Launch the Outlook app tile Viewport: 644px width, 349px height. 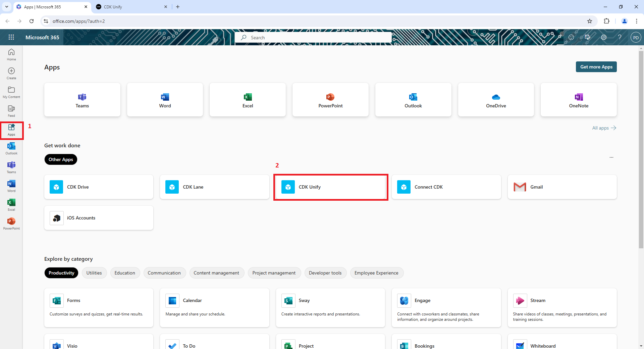[413, 100]
